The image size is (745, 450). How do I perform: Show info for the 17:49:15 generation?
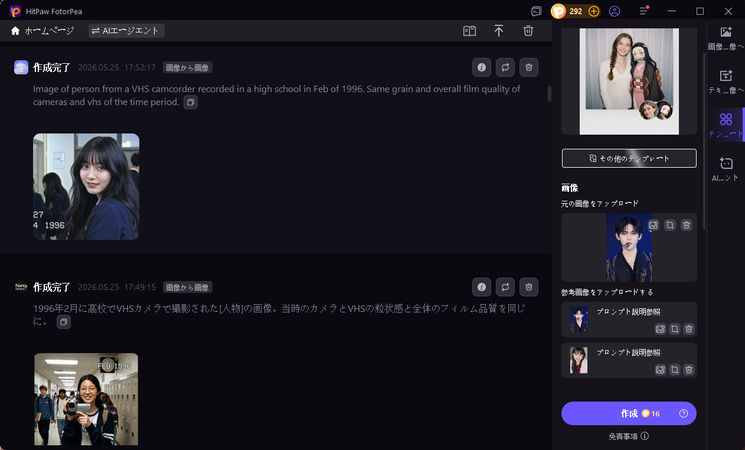point(481,287)
